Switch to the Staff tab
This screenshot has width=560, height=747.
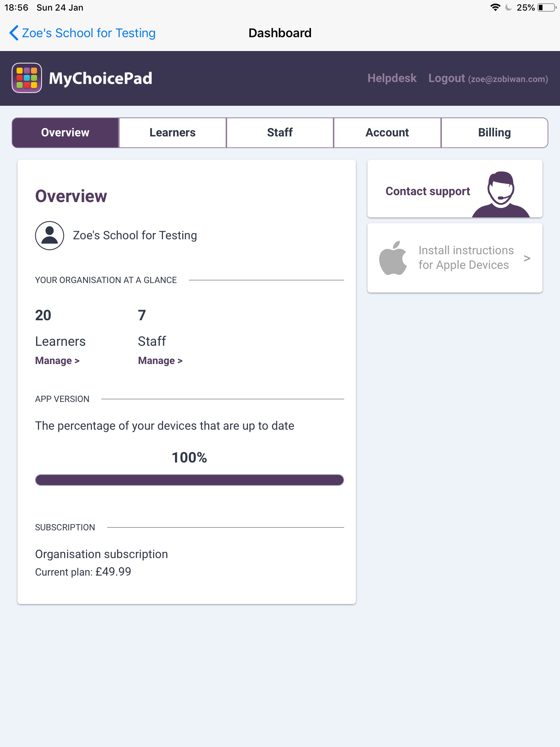[280, 133]
